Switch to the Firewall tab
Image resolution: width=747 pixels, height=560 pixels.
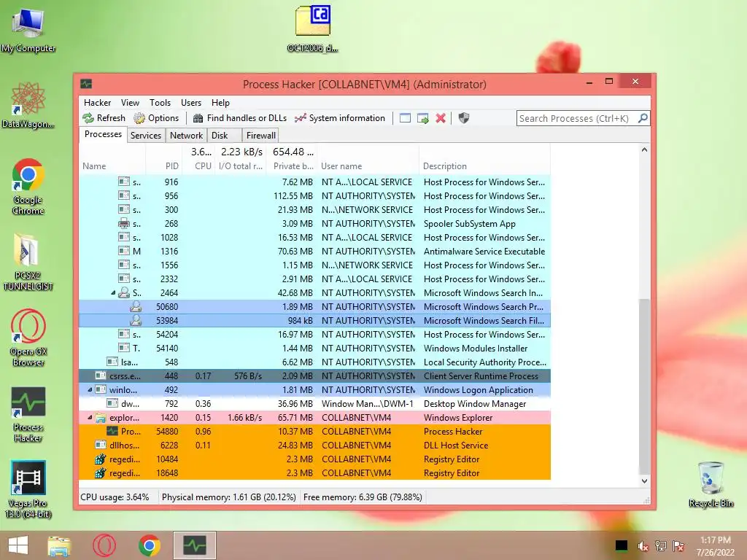click(x=260, y=135)
